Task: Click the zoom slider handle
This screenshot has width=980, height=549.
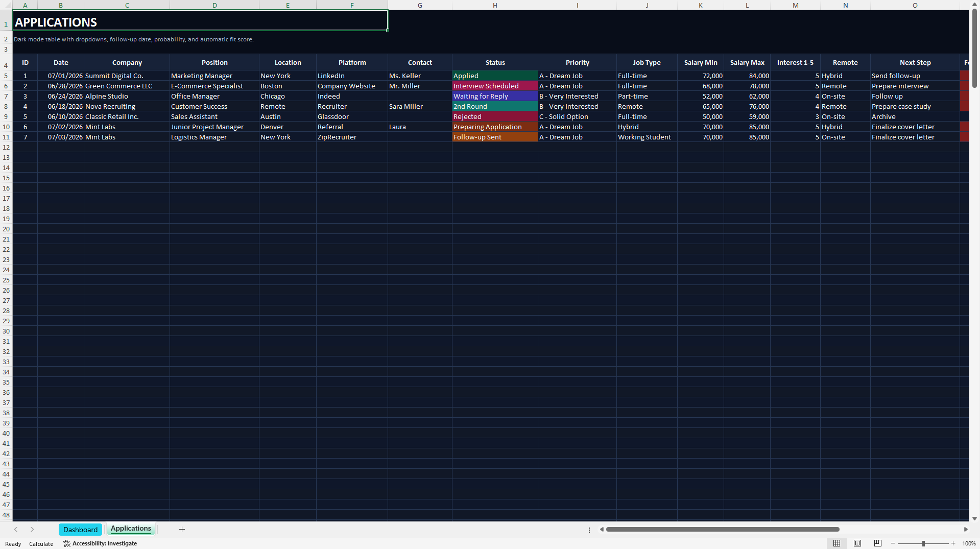Action: tap(923, 543)
